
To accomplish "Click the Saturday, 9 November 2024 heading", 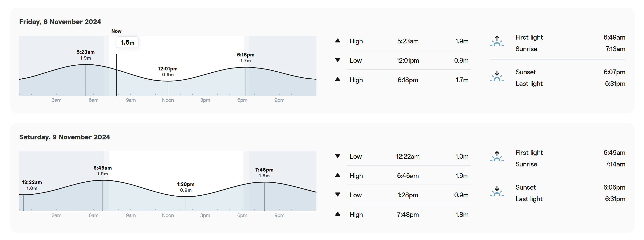I will [x=65, y=137].
